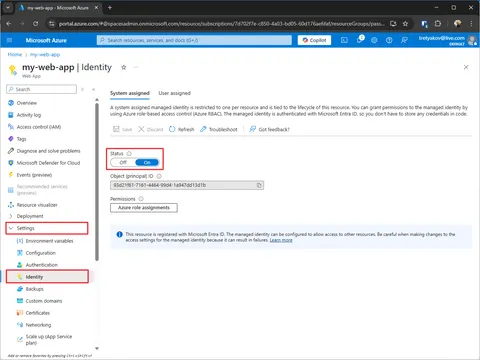Click Azure role assignments button

click(144, 208)
